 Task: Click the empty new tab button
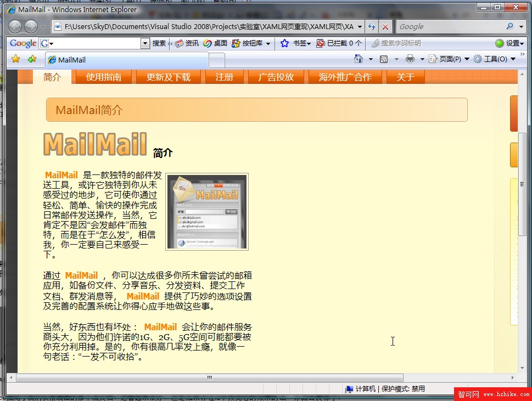coord(217,61)
